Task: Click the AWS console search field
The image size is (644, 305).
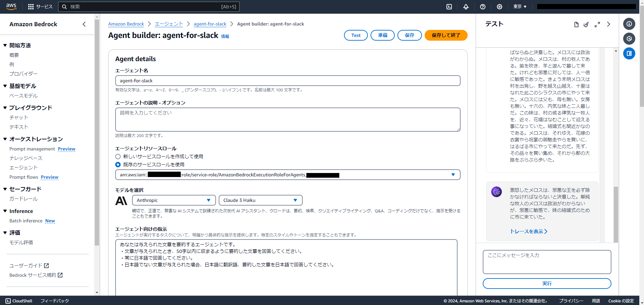Action: click(149, 7)
